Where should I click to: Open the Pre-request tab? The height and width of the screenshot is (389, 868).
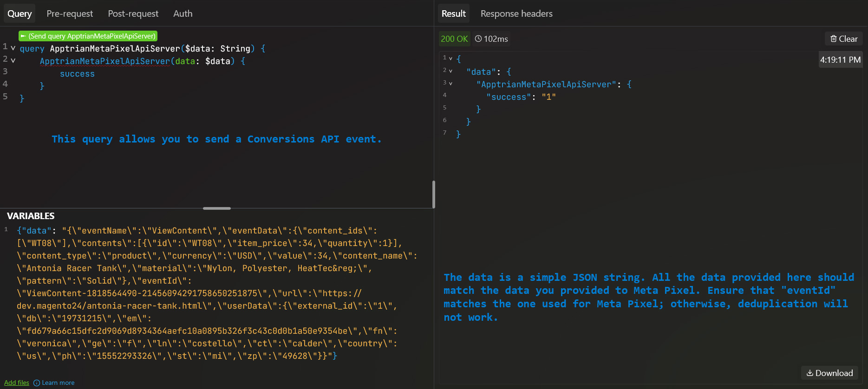click(x=70, y=13)
